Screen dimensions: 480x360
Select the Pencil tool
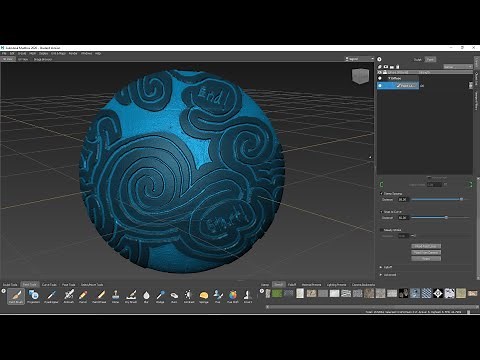[83, 296]
